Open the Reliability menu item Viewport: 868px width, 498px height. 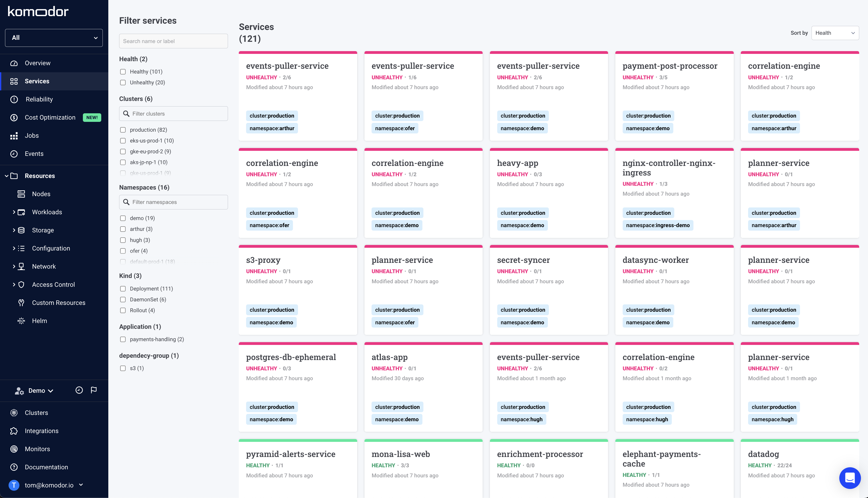tap(39, 99)
